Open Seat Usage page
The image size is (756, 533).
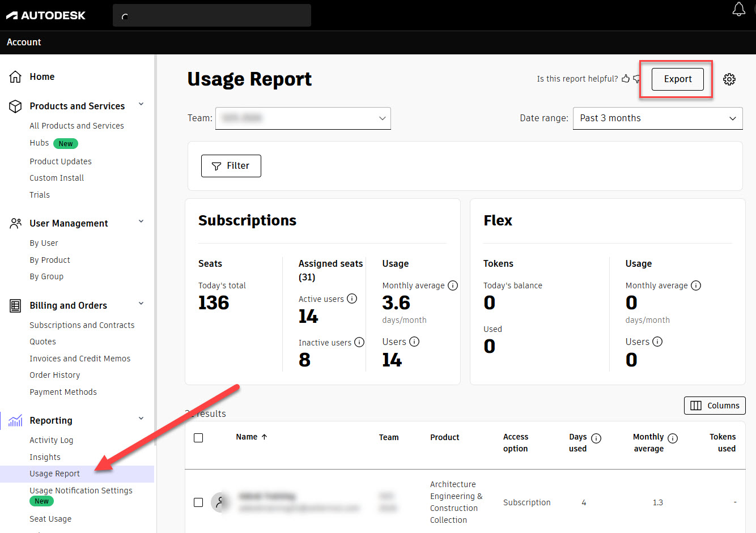[50, 519]
